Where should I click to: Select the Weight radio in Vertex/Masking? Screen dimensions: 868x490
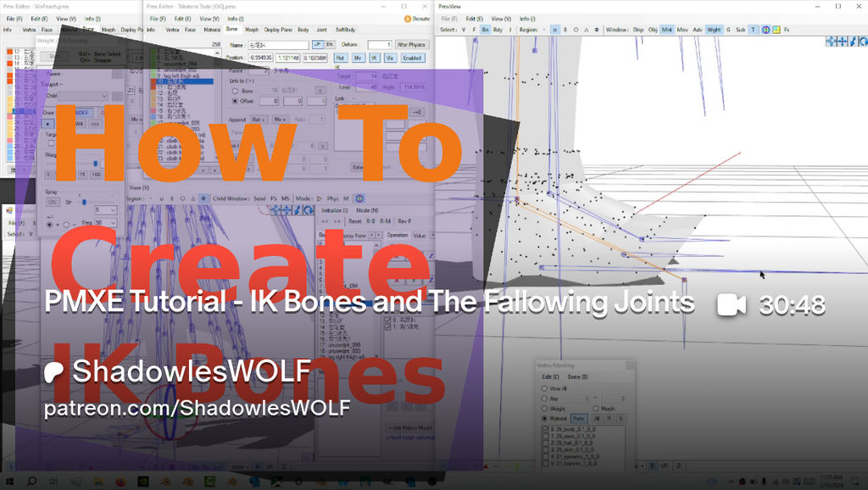click(545, 409)
